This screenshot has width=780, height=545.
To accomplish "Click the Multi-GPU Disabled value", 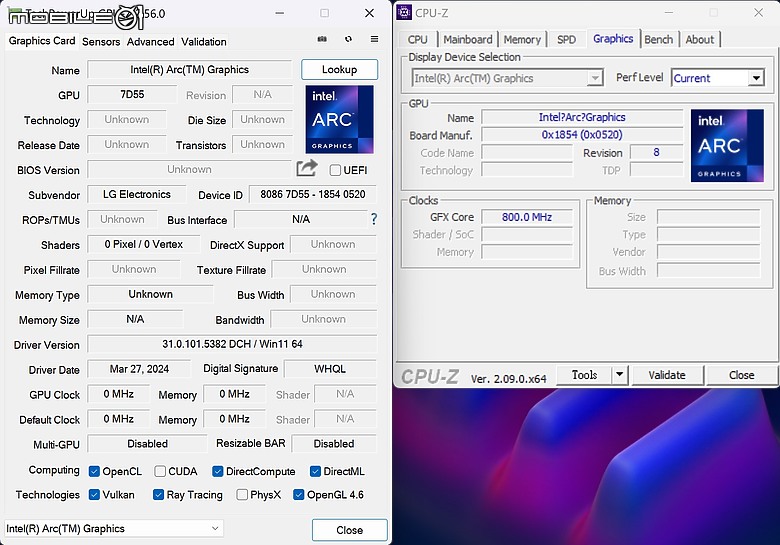I will click(x=147, y=444).
